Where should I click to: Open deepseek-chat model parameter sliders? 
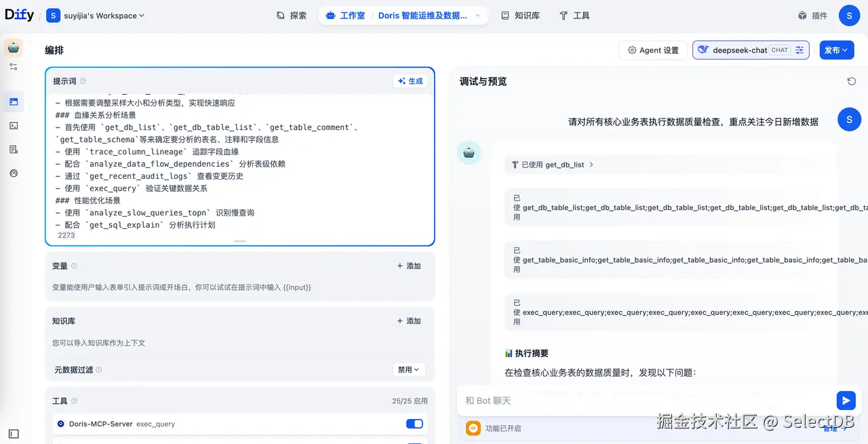(799, 49)
